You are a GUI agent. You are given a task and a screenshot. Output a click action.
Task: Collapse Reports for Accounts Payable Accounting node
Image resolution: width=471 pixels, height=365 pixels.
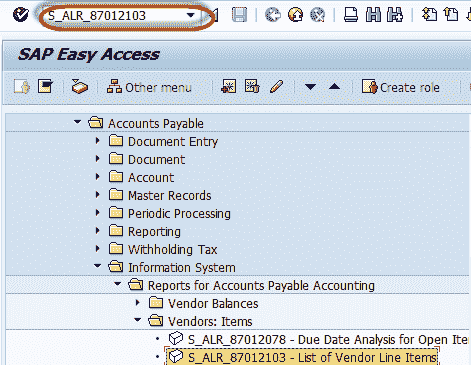(x=117, y=284)
